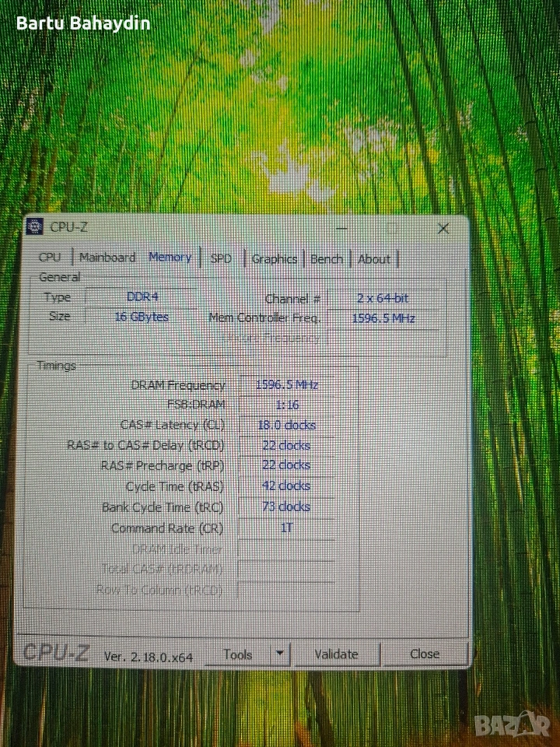The image size is (560, 747).
Task: Click the CAS# Latency (CL) label
Action: (172, 425)
